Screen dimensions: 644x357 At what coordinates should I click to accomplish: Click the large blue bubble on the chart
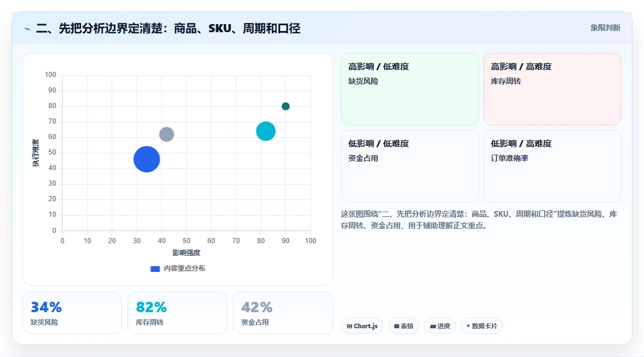tap(147, 159)
